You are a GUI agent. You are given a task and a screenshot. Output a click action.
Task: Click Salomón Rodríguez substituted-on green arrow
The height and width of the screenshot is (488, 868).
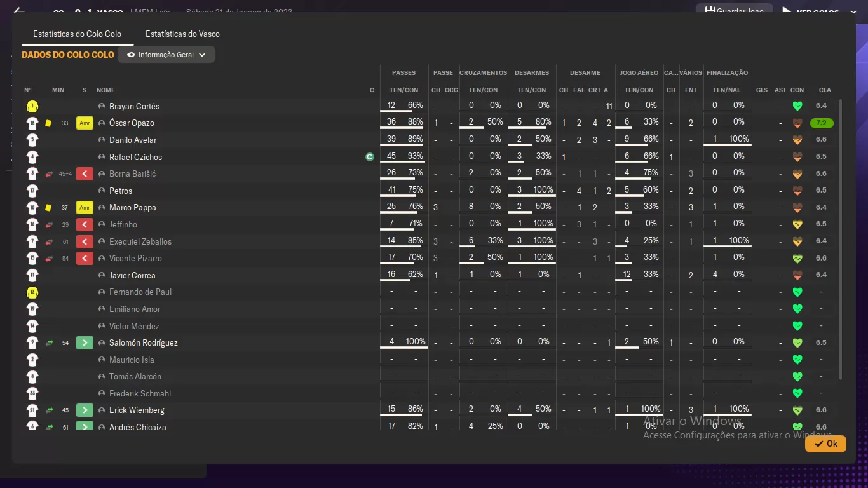point(85,342)
